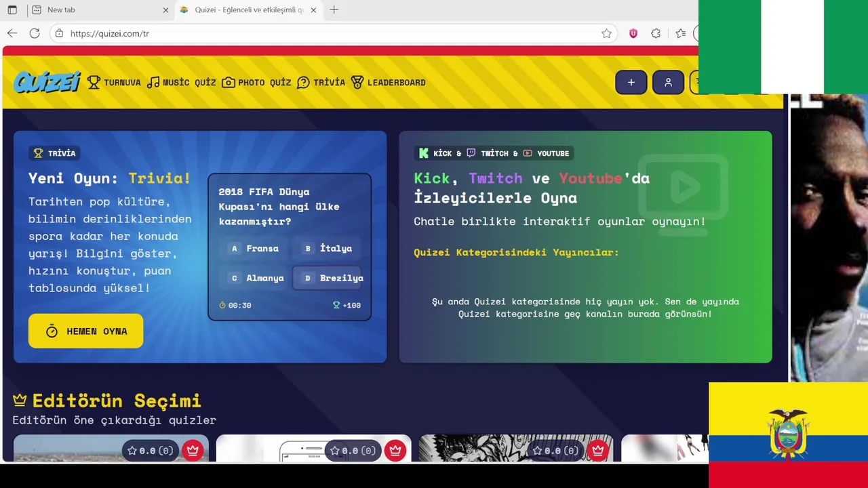Close the New tab tab
The height and width of the screenshot is (488, 868).
click(x=165, y=10)
